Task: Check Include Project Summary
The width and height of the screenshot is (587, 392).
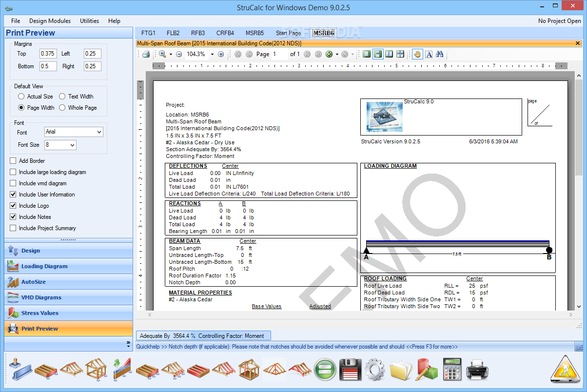Action: point(13,228)
